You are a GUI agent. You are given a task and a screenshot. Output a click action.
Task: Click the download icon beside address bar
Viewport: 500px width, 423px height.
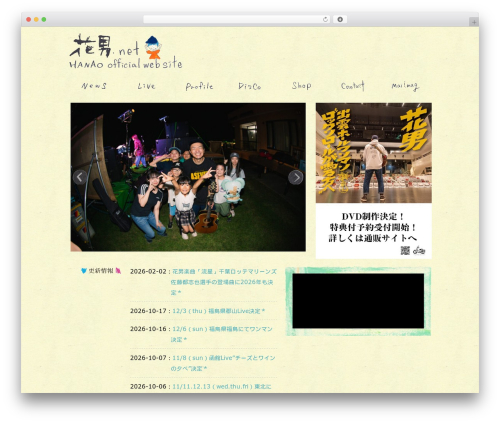340,19
